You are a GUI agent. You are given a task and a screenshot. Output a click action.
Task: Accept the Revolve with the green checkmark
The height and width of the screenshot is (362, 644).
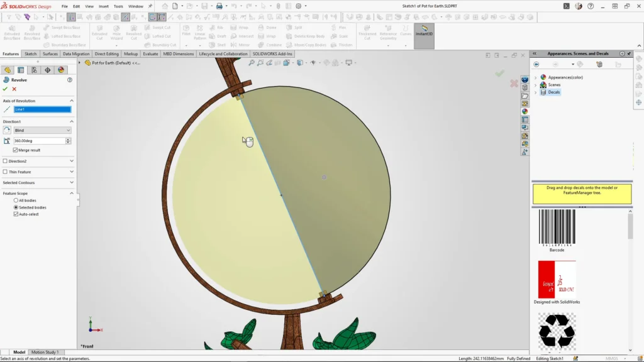(x=5, y=89)
